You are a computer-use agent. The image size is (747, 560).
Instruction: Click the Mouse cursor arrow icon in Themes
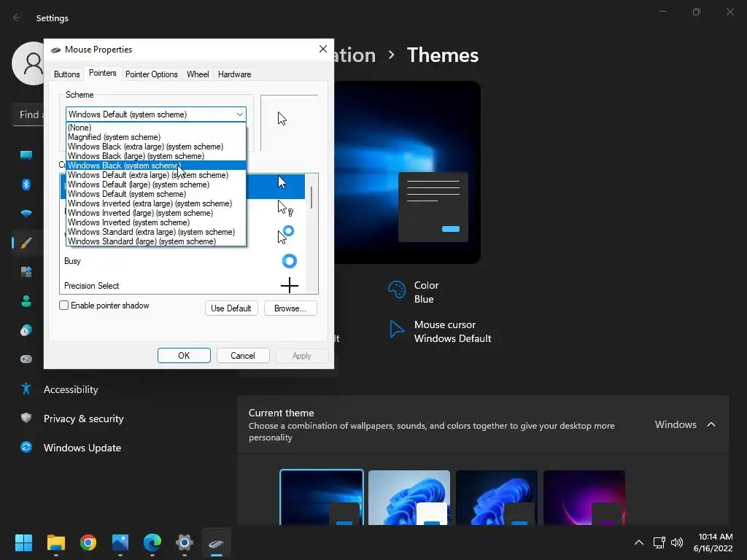[x=396, y=329]
